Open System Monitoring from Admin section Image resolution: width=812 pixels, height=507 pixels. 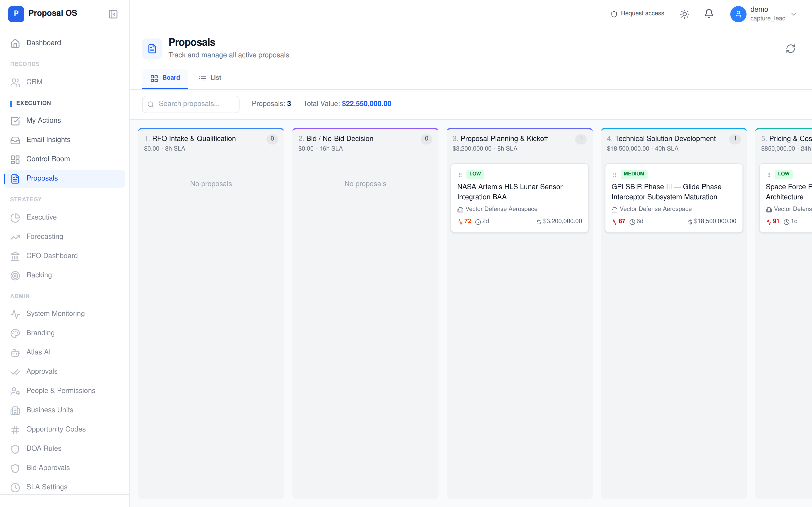click(x=55, y=313)
